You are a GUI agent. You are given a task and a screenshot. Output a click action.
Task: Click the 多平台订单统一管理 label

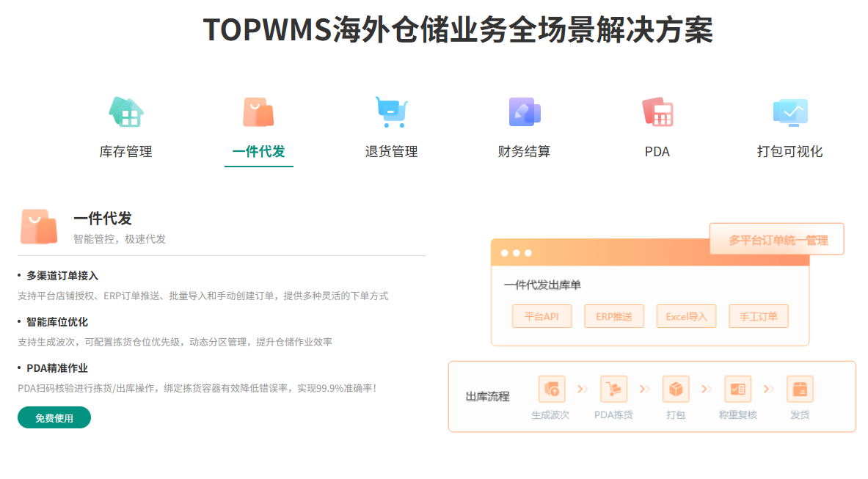point(777,240)
